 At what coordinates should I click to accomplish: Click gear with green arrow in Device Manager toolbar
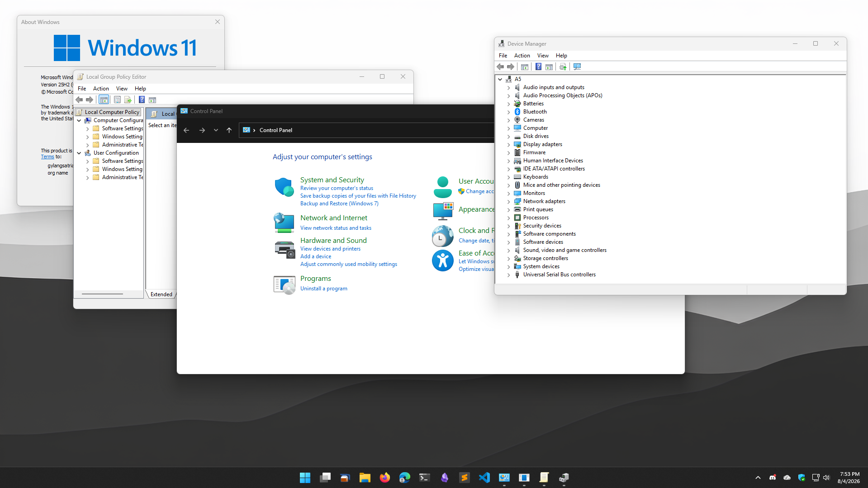pos(563,66)
